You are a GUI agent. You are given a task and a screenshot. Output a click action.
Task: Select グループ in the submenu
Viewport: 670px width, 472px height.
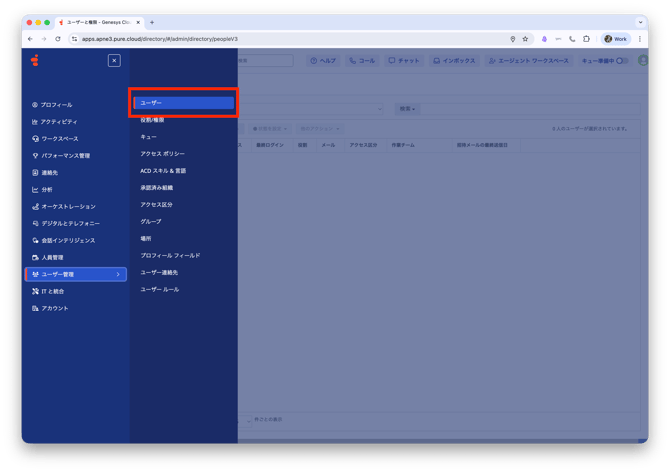151,222
